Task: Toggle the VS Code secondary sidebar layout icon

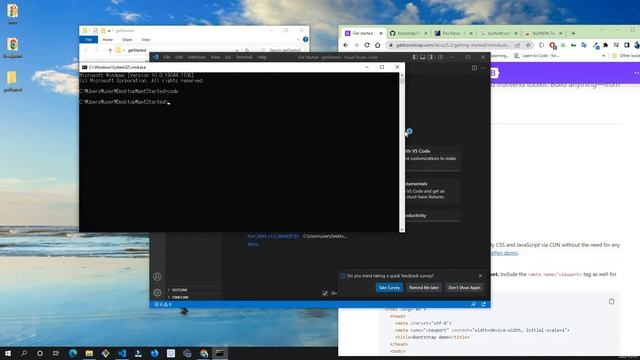Action: coord(430,57)
